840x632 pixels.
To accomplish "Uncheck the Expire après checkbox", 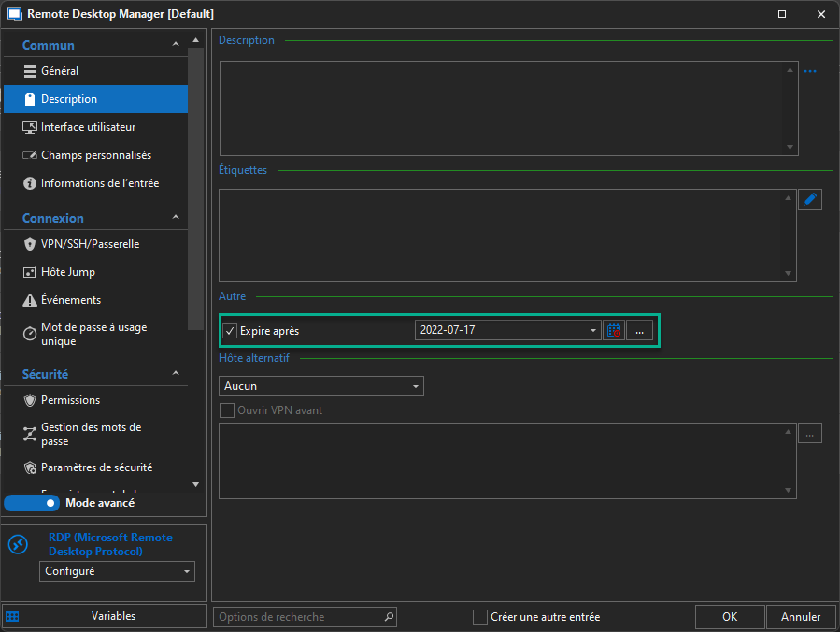I will (230, 331).
